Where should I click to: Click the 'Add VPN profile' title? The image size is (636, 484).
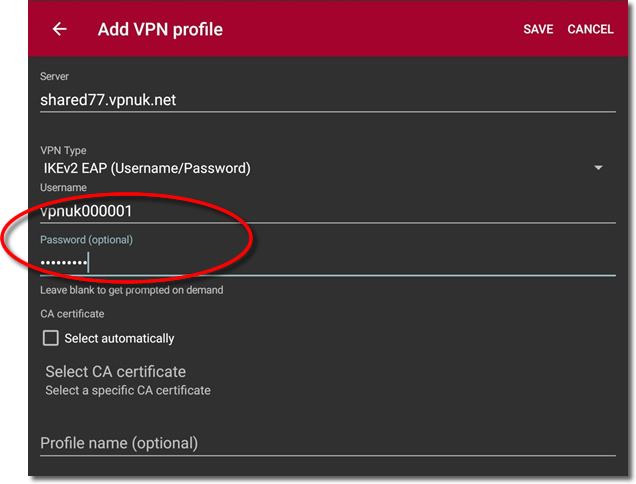(160, 29)
